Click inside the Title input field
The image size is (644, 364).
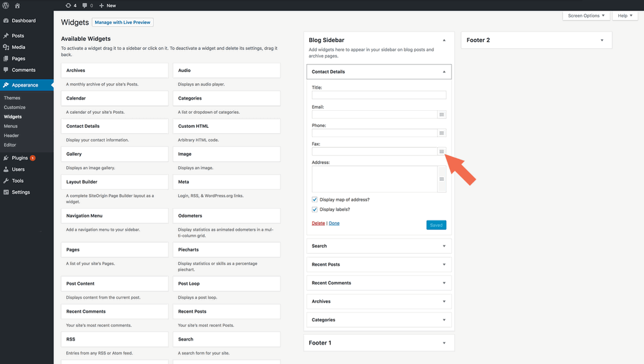click(x=378, y=94)
